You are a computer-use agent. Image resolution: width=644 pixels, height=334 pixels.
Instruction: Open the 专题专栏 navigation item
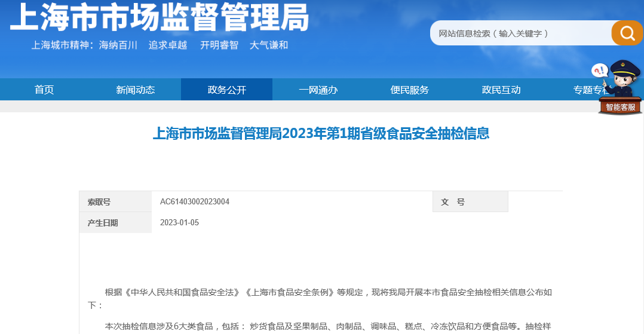[587, 90]
